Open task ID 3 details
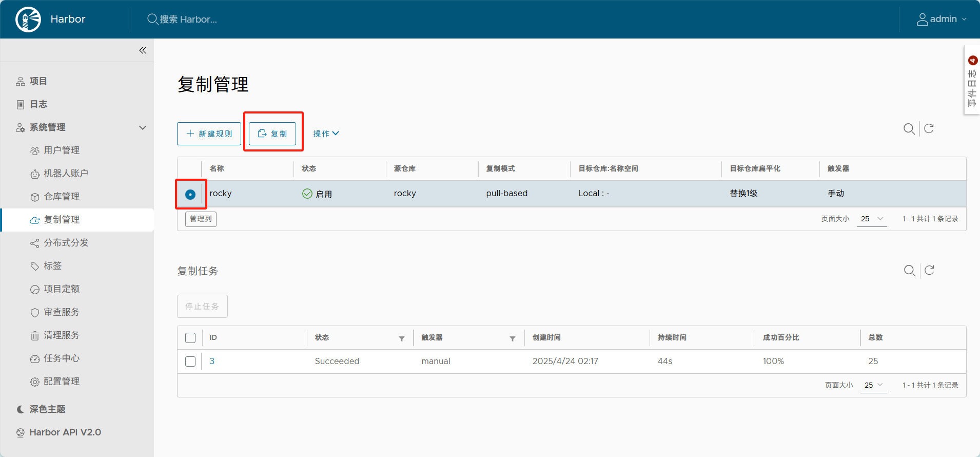The width and height of the screenshot is (980, 457). pyautogui.click(x=212, y=361)
